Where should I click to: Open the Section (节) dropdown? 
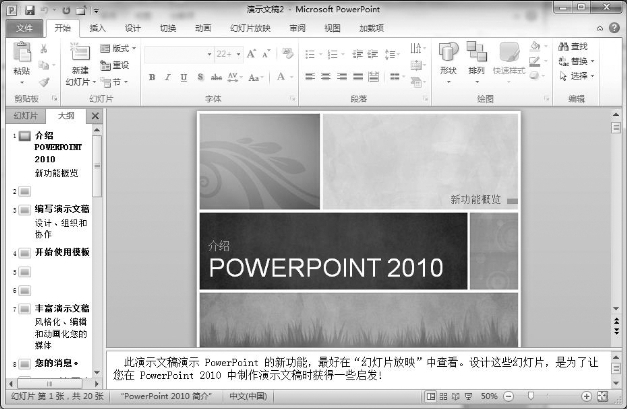(x=114, y=82)
